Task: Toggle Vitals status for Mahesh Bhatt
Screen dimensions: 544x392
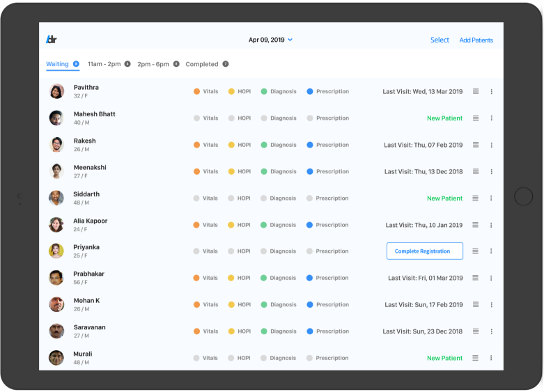Action: point(197,118)
